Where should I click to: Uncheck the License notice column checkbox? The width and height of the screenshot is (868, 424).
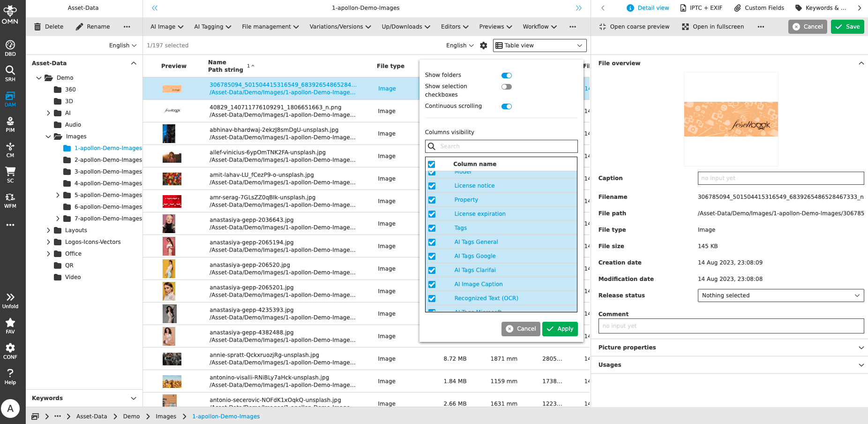[x=432, y=186]
